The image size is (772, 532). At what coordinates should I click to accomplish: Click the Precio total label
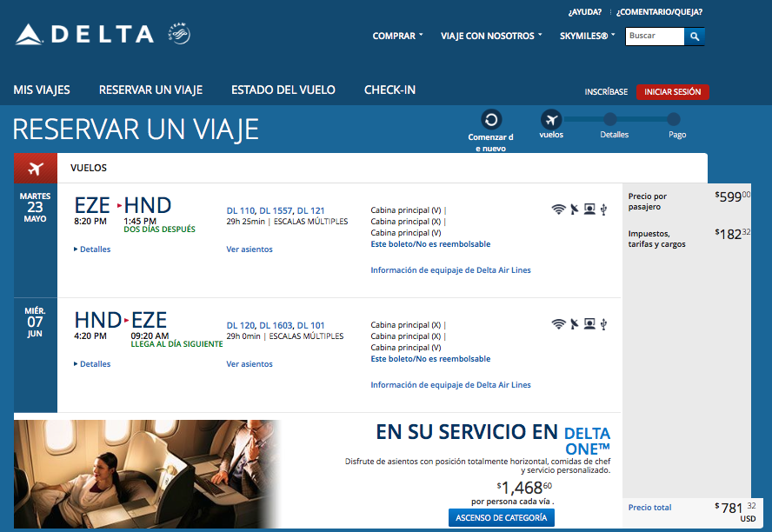tap(649, 508)
